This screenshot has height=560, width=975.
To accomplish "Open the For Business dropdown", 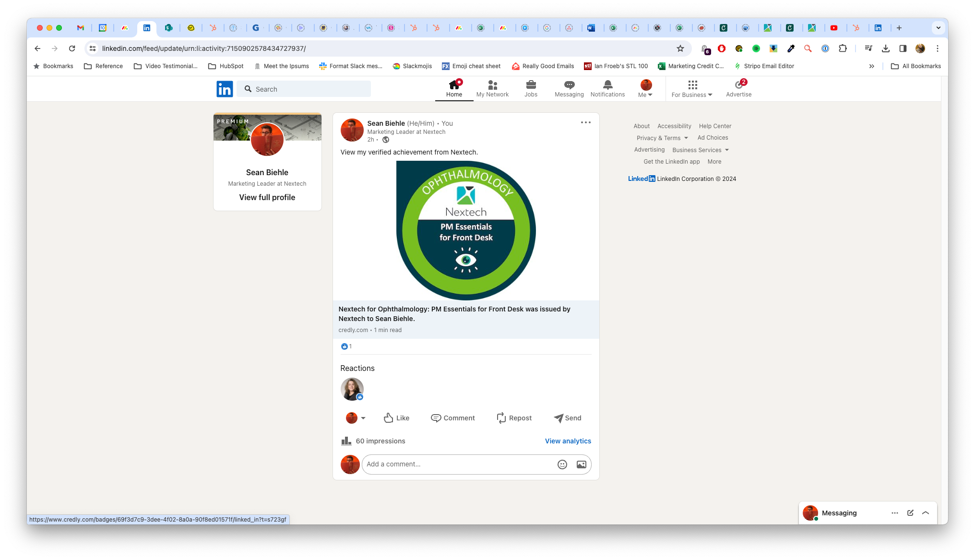I will pyautogui.click(x=692, y=89).
